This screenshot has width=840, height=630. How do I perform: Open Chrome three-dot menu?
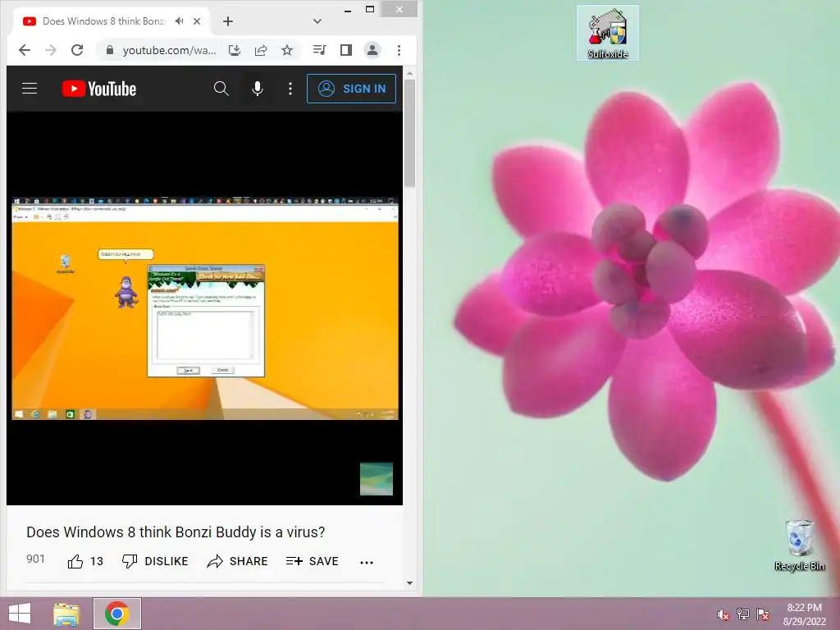[399, 50]
